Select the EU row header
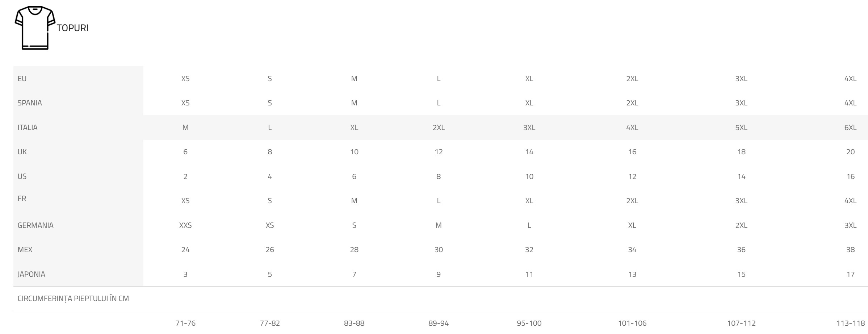Viewport: 868px width, 334px height. click(22, 79)
